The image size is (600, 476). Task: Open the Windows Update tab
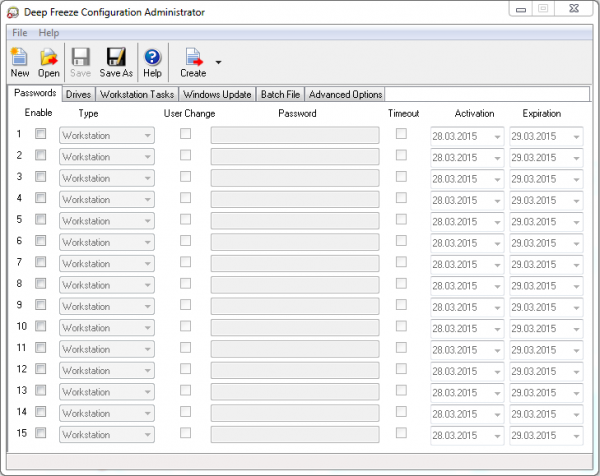217,95
